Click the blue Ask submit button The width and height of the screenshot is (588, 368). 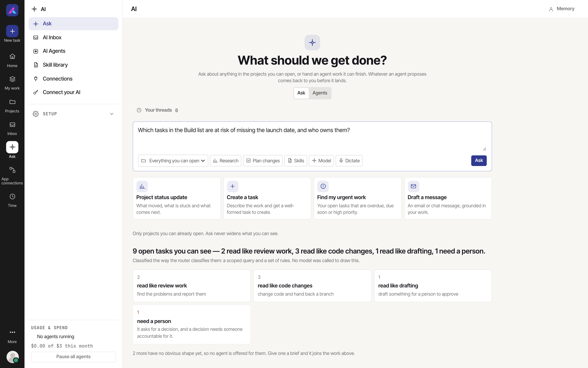click(x=479, y=161)
